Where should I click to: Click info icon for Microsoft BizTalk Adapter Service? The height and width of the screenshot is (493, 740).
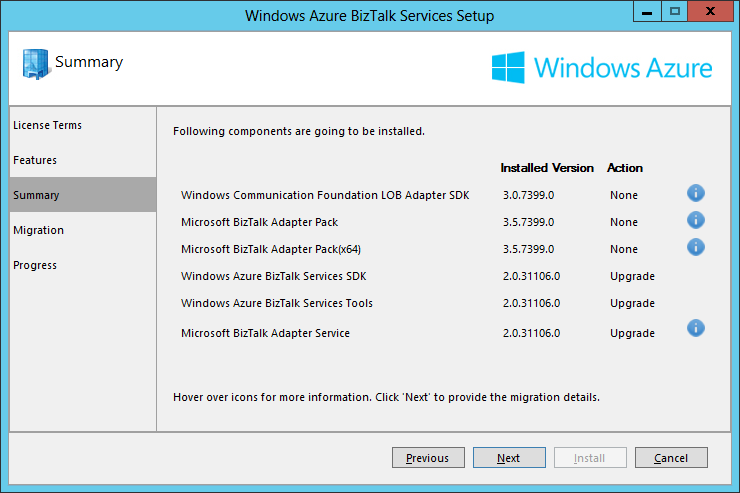coord(696,328)
